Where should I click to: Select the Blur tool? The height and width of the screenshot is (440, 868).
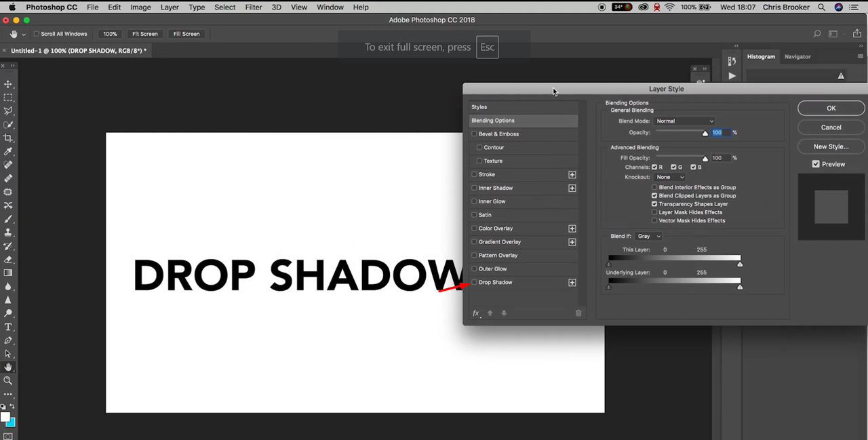(8, 286)
